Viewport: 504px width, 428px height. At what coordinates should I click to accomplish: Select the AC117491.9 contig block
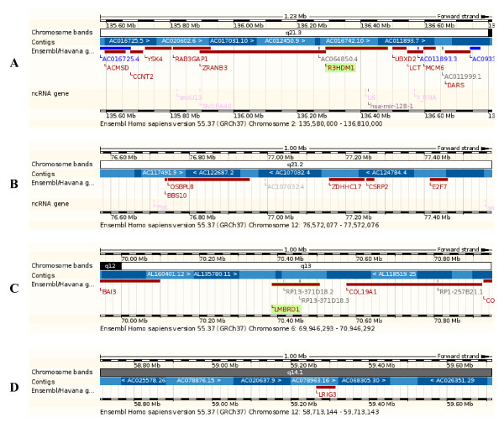pyautogui.click(x=163, y=173)
